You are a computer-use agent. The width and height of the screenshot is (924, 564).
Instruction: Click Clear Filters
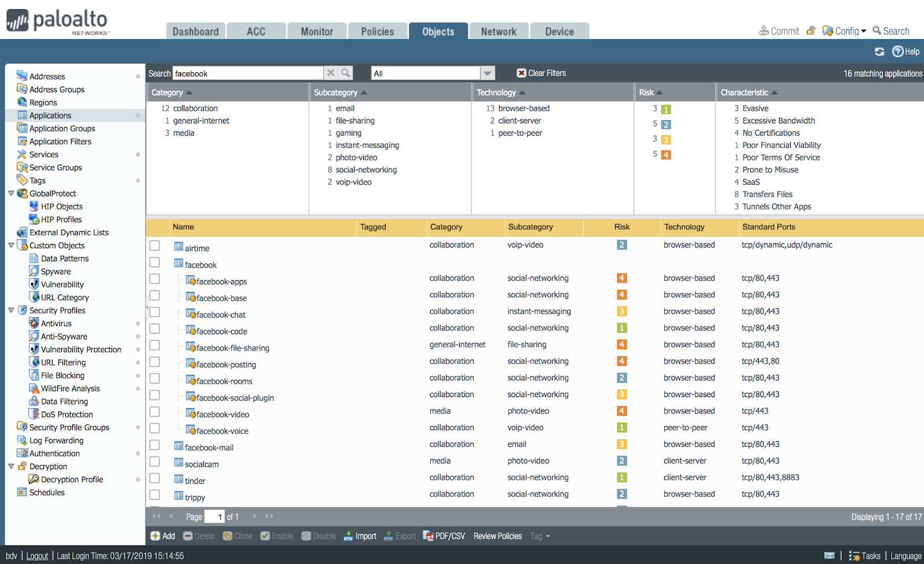coord(541,73)
